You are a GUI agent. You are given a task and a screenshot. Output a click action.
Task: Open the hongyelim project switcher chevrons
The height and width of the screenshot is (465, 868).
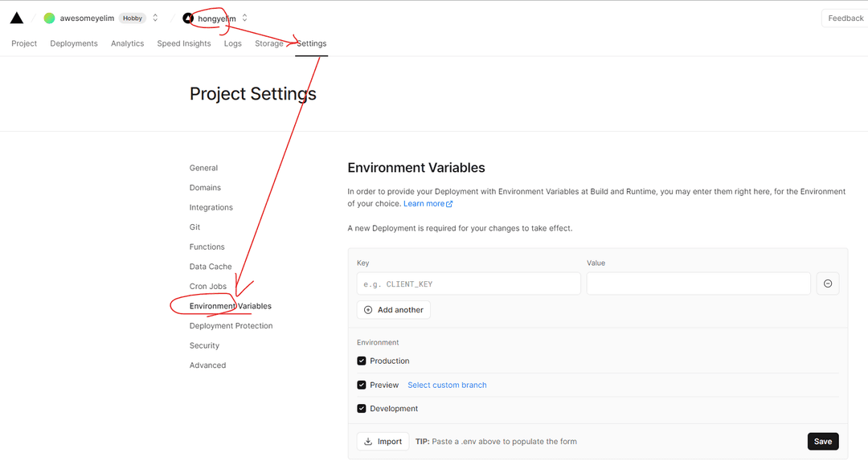244,18
